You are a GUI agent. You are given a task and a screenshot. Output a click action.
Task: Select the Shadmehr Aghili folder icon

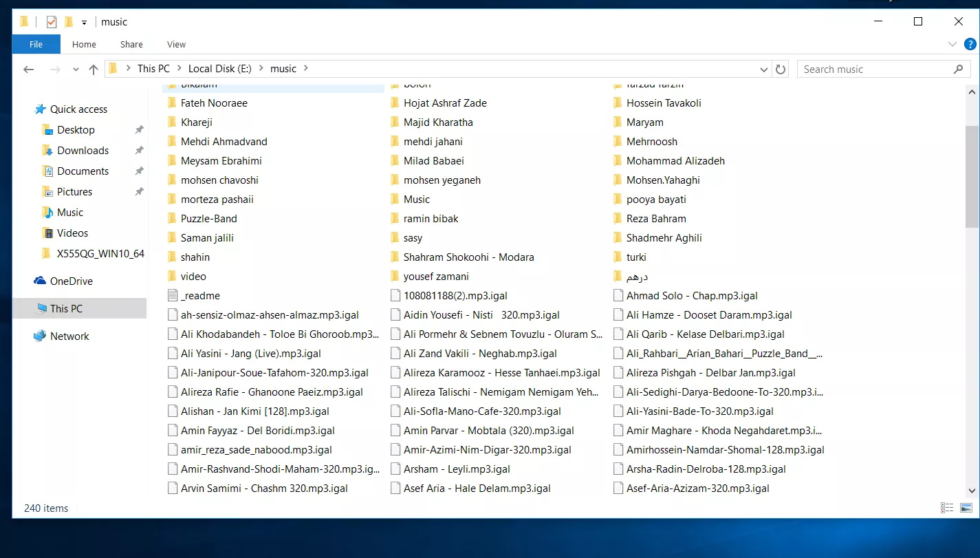pyautogui.click(x=618, y=237)
